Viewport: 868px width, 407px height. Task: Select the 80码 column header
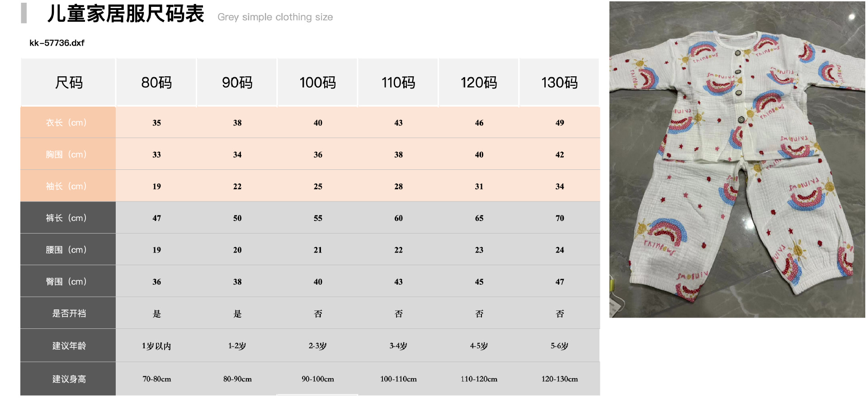point(156,83)
